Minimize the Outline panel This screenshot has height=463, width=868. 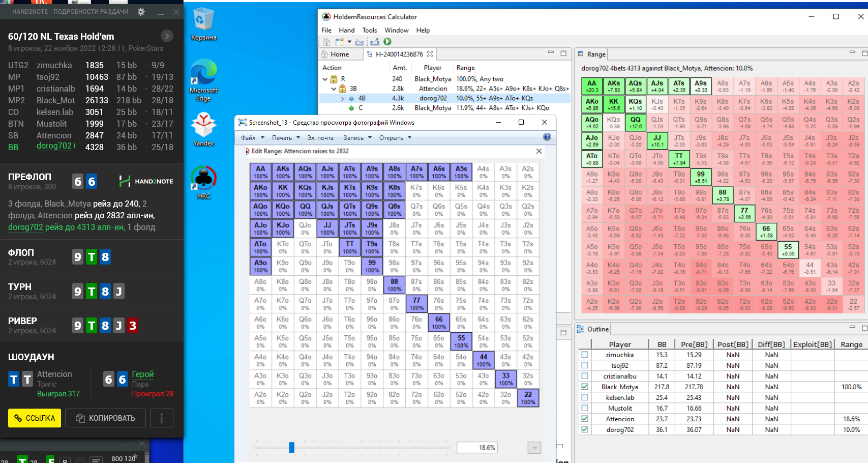[x=853, y=327]
